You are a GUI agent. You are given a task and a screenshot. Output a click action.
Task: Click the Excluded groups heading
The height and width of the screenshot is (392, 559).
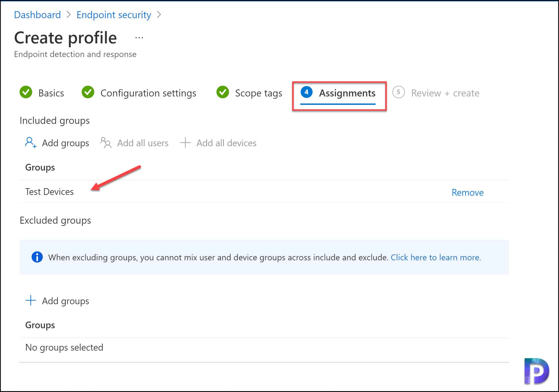pyautogui.click(x=55, y=220)
